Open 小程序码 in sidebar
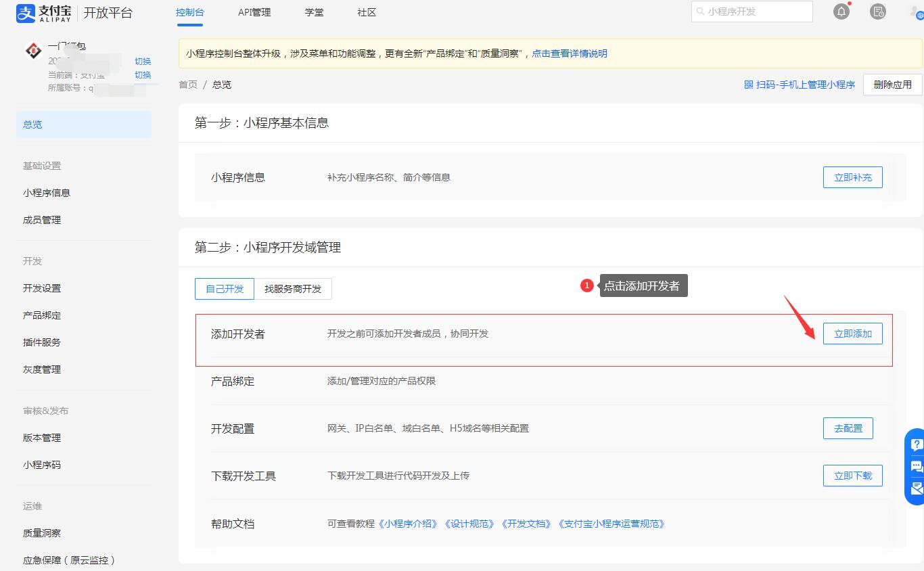 click(x=42, y=465)
